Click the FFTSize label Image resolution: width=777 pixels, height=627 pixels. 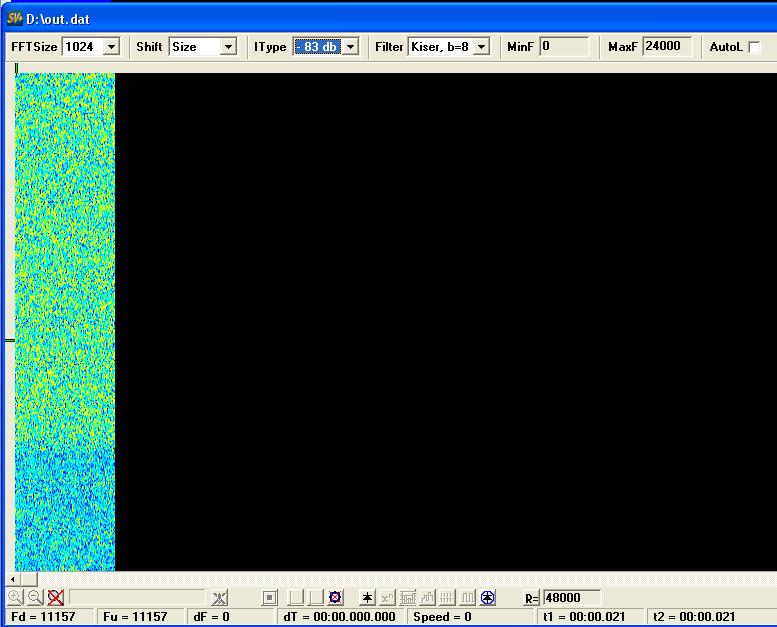[x=34, y=47]
